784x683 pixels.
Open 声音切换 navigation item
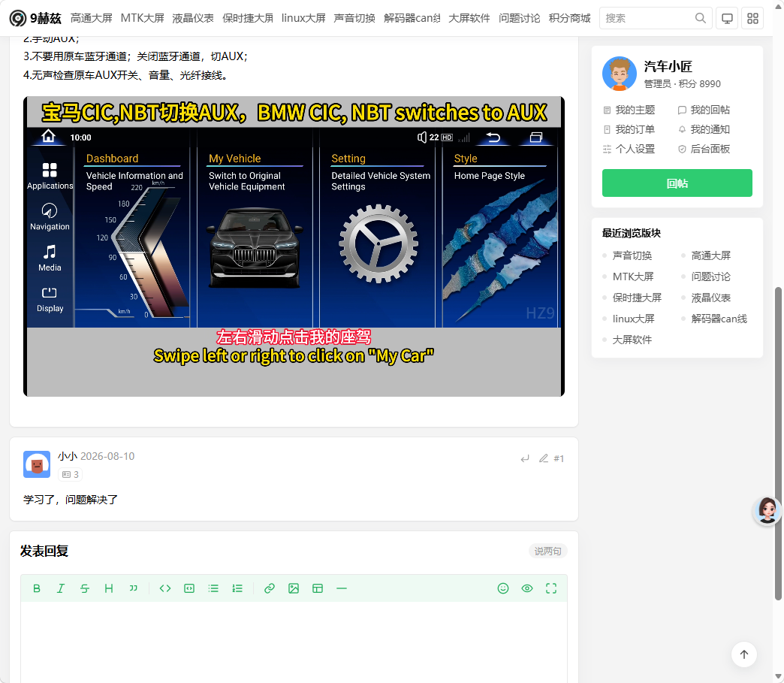(354, 18)
